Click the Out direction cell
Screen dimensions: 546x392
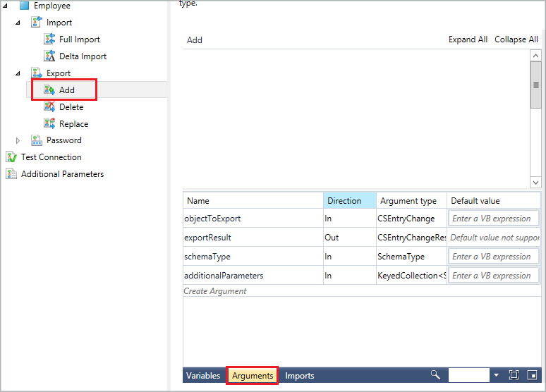pos(350,238)
